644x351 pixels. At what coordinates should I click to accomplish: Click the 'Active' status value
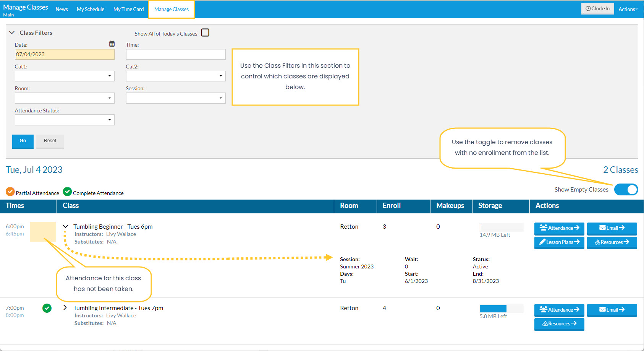(x=481, y=266)
